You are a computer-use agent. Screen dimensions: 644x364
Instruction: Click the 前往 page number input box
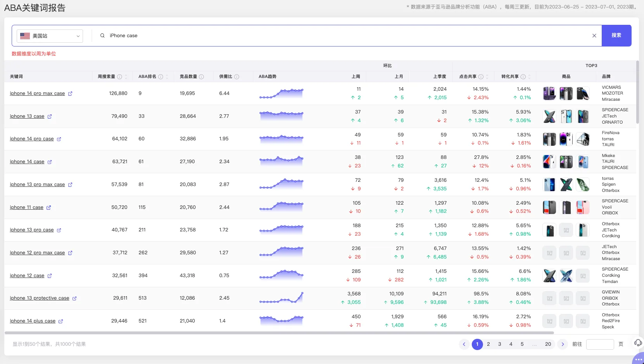coord(600,344)
